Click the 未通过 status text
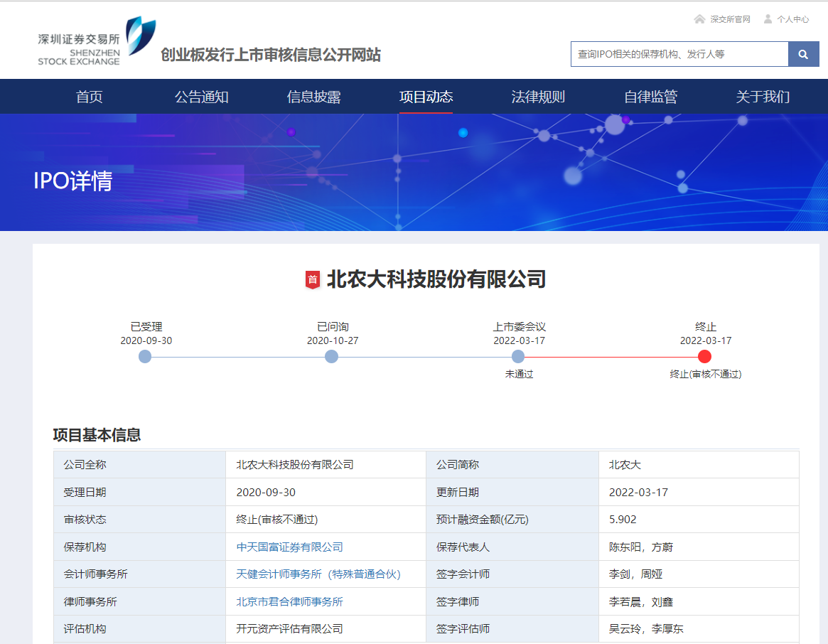This screenshot has height=644, width=828. [519, 374]
